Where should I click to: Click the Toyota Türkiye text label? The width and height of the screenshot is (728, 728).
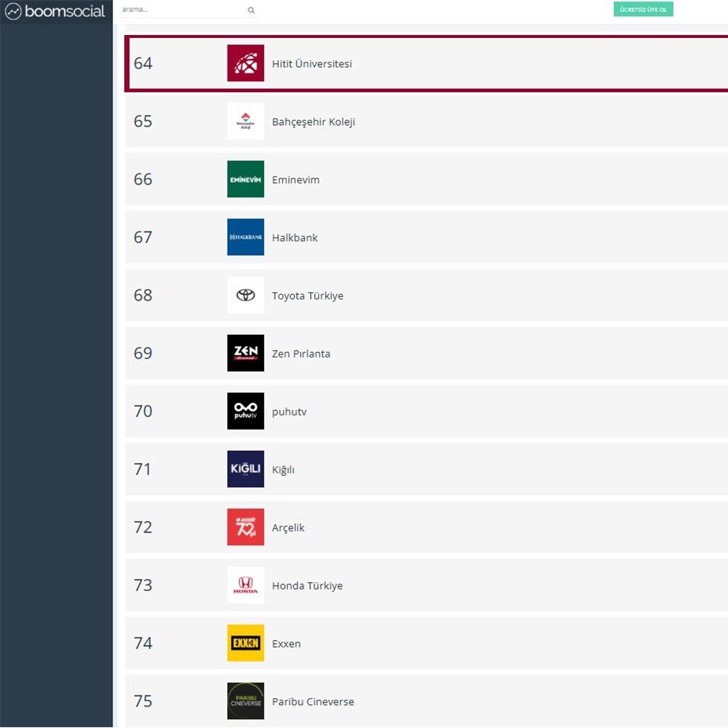click(308, 296)
